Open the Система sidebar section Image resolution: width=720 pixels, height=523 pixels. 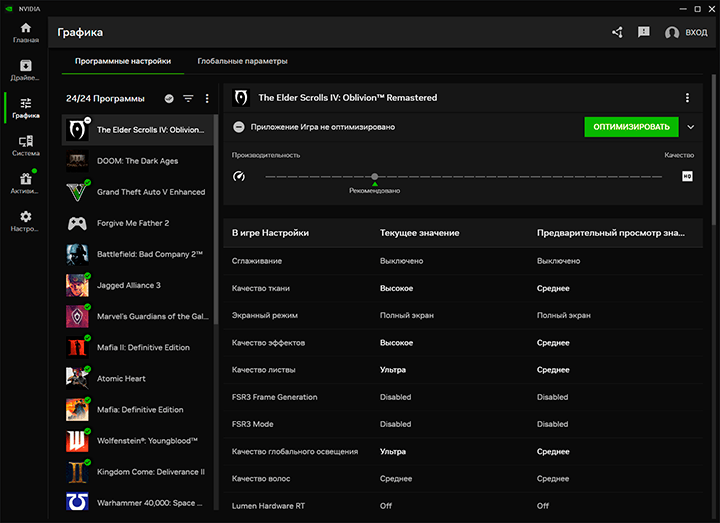pos(26,146)
